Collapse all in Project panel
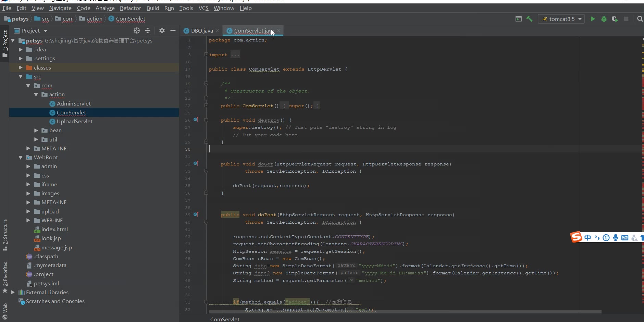 tap(148, 31)
